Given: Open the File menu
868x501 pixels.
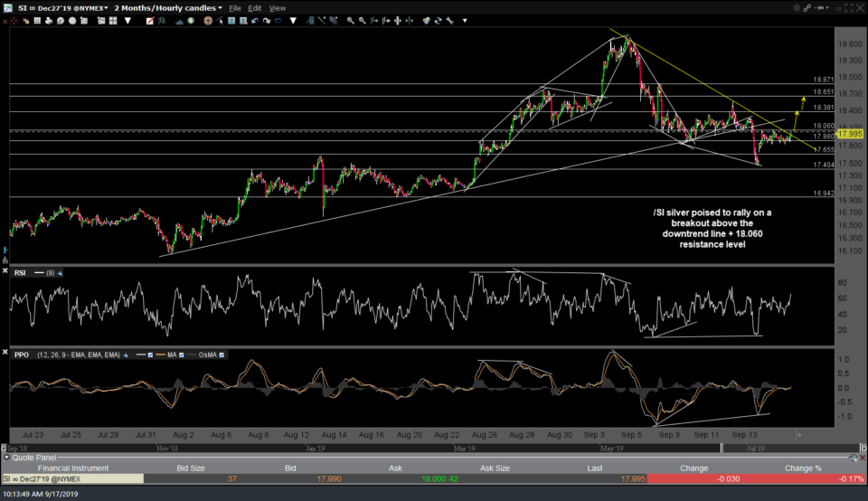Looking at the screenshot, I should click(x=235, y=7).
